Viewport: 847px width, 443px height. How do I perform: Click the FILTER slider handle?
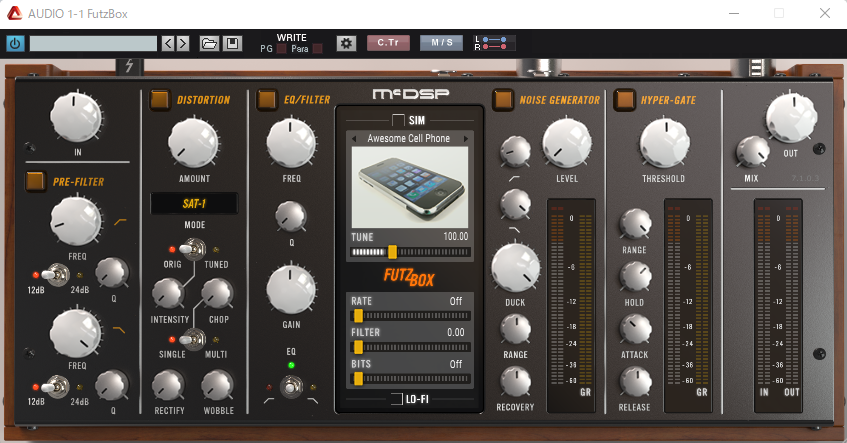(x=358, y=347)
